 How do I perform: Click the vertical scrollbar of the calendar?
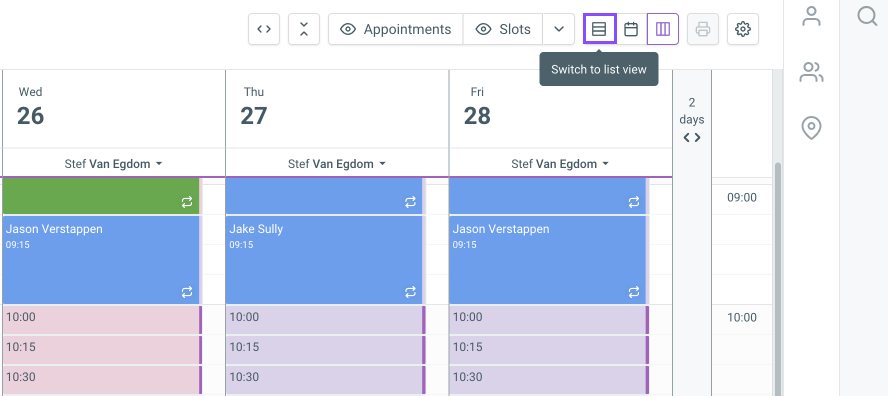[x=778, y=278]
